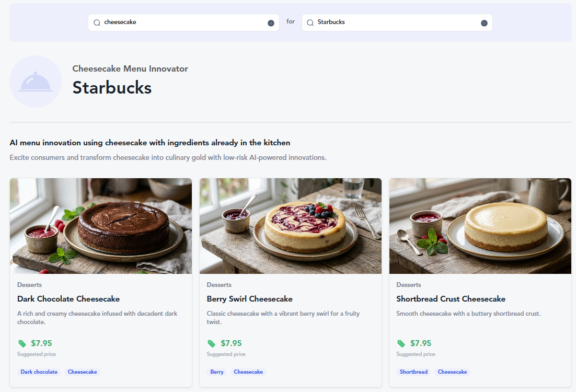Click the search icon beside cheesecake
Viewport: 576px width, 392px height.
[x=97, y=22]
